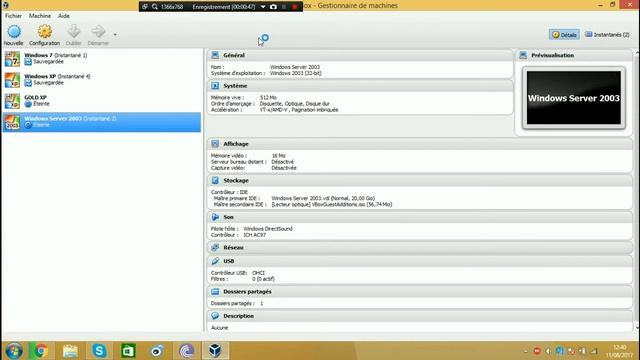Select the Windows Server 2003 machine entry
This screenshot has height=360, width=640.
(x=102, y=122)
